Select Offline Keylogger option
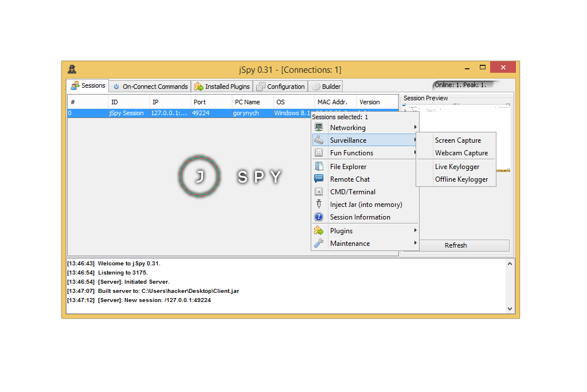Viewport: 587px width, 392px height. (456, 179)
